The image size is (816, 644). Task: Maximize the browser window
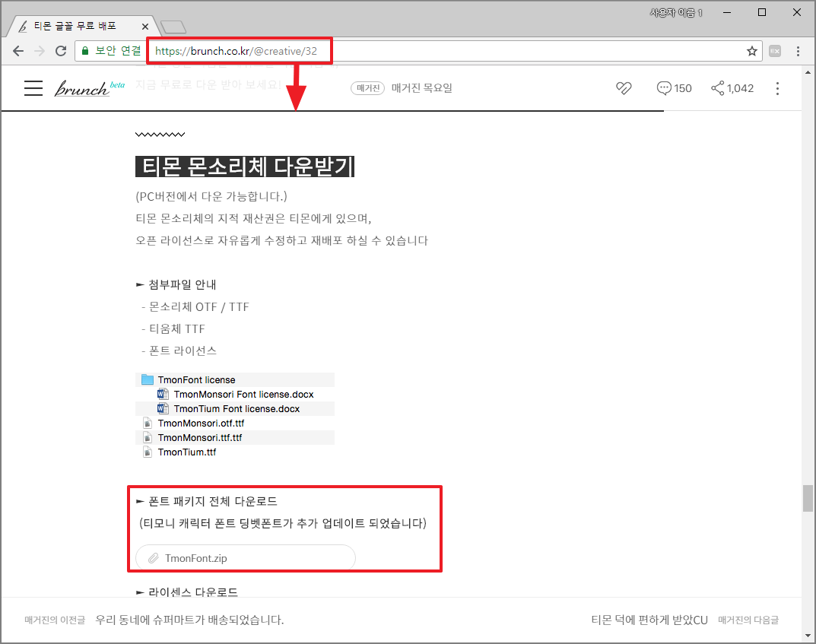(x=762, y=12)
